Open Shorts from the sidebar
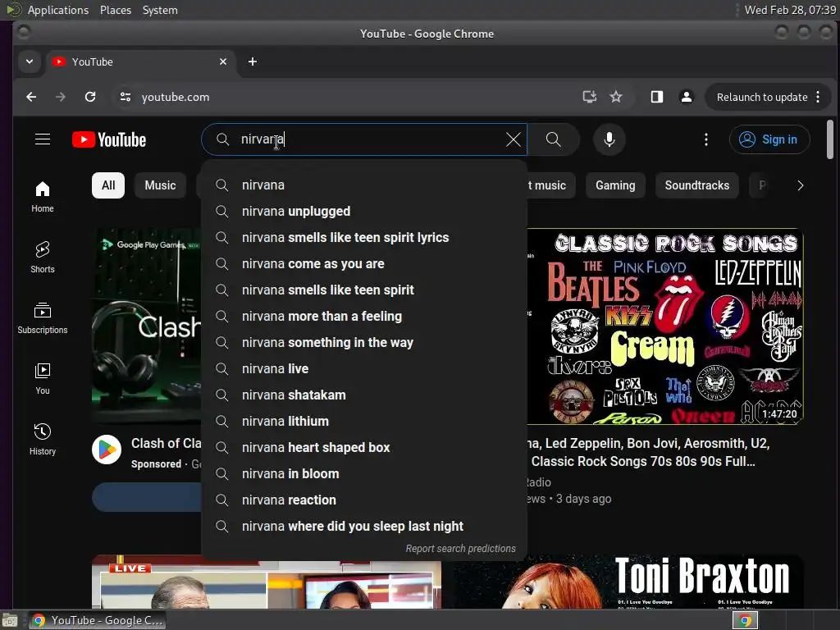840x630 pixels. click(x=43, y=257)
